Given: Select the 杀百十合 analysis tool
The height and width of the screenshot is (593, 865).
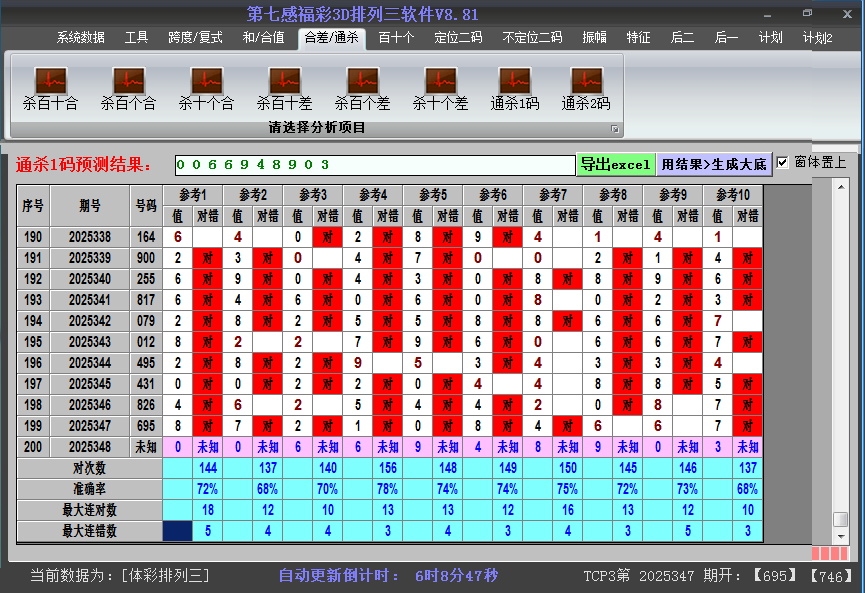Looking at the screenshot, I should (x=49, y=85).
